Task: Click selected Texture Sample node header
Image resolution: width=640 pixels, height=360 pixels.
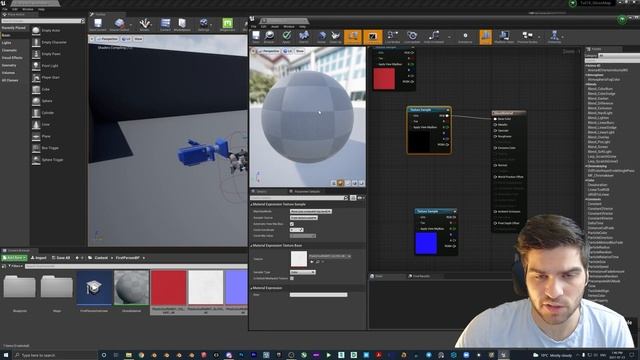Action: (x=429, y=110)
